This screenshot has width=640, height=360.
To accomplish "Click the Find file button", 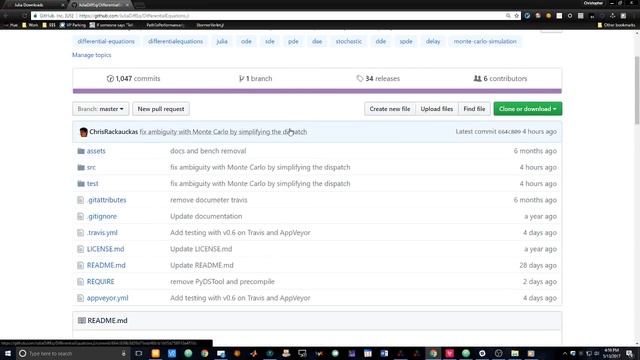I will coord(474,109).
